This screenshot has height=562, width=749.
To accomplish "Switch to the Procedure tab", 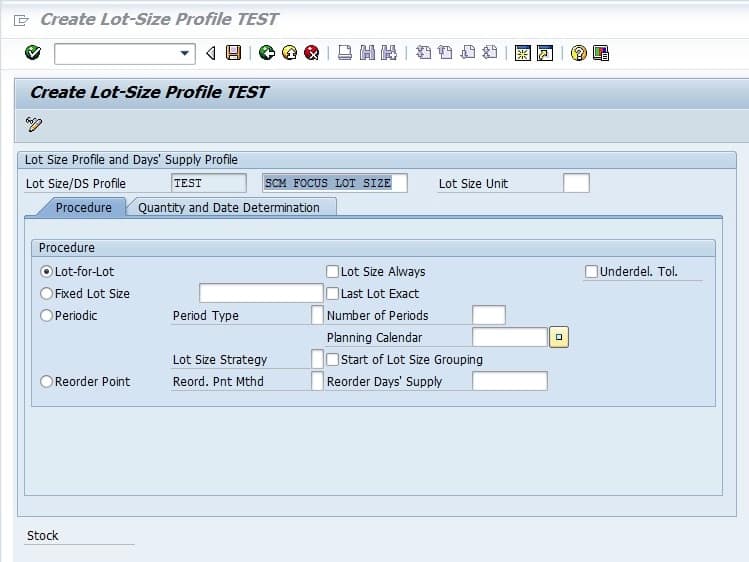I will [x=84, y=208].
